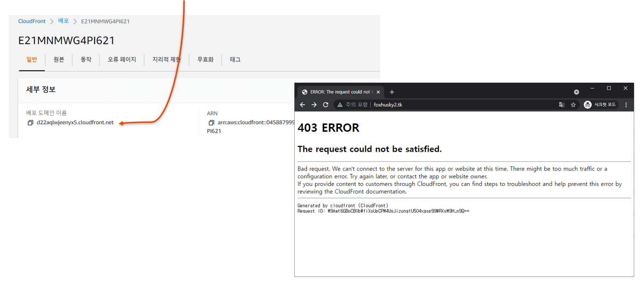Click the 주의 요함 security warning badge
Screen dimensions: 644x283
(352, 105)
